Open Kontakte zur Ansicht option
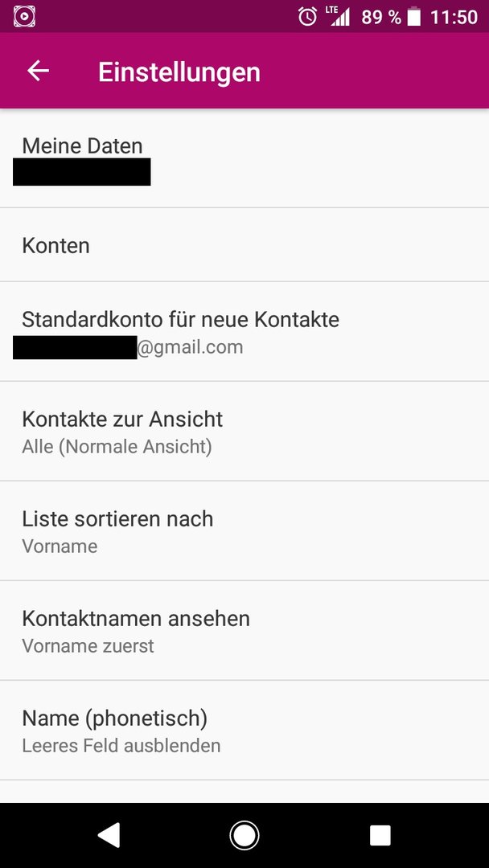Screen dimensions: 489x868 pyautogui.click(x=244, y=432)
